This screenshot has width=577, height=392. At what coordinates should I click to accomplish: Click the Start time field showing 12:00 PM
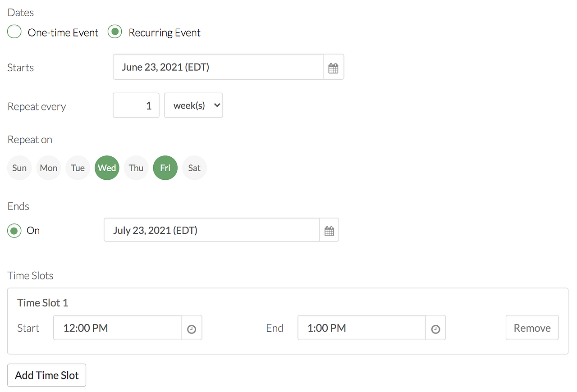point(117,328)
